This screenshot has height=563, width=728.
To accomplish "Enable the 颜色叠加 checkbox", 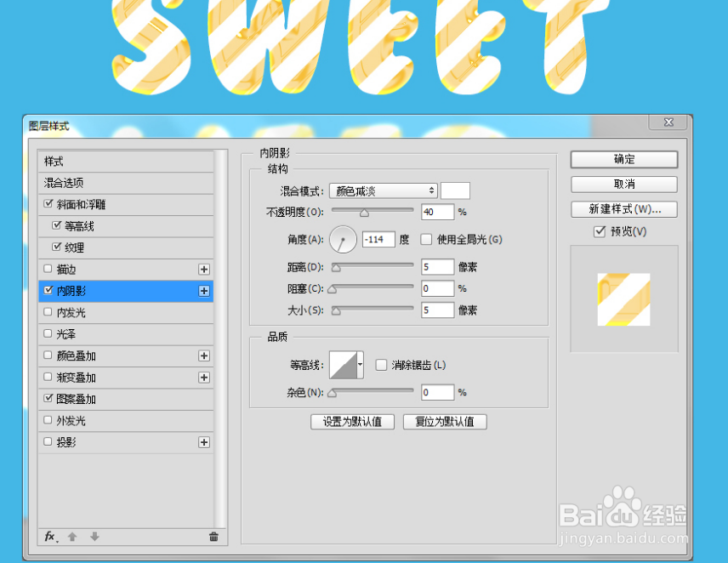I will pos(48,355).
